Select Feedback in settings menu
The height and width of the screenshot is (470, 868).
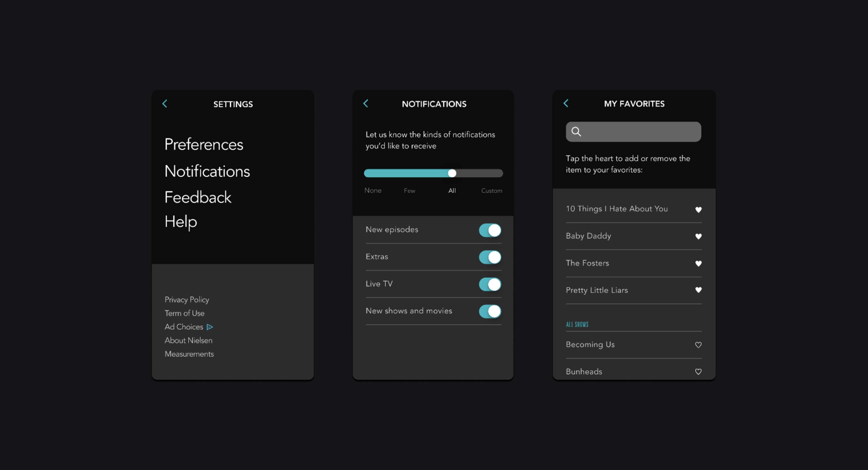(x=198, y=197)
